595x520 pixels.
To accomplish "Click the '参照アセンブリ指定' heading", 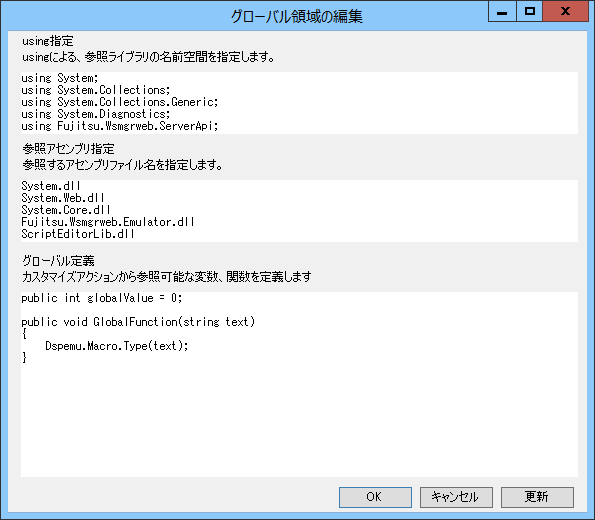I will (68, 149).
